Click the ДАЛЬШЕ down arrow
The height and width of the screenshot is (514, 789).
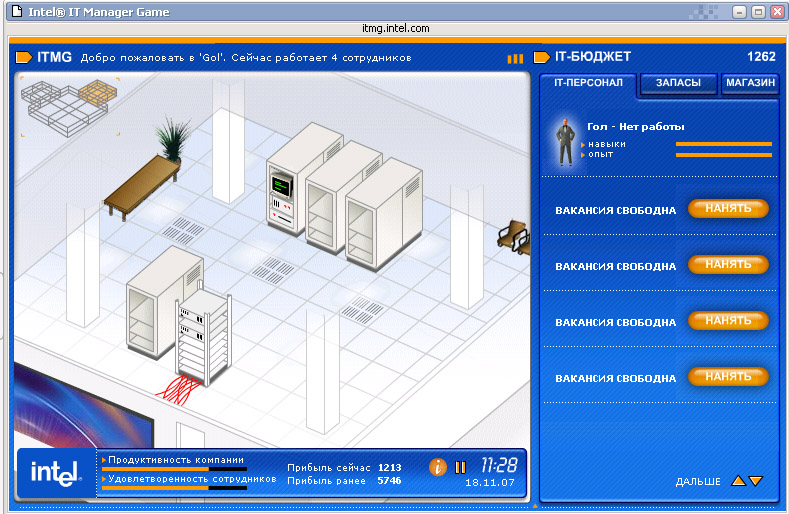[756, 481]
